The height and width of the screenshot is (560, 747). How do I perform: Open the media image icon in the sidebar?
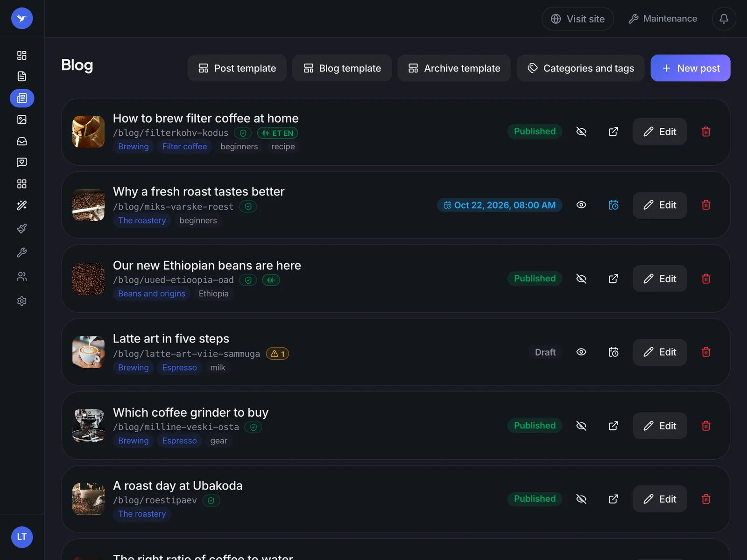pos(22,120)
